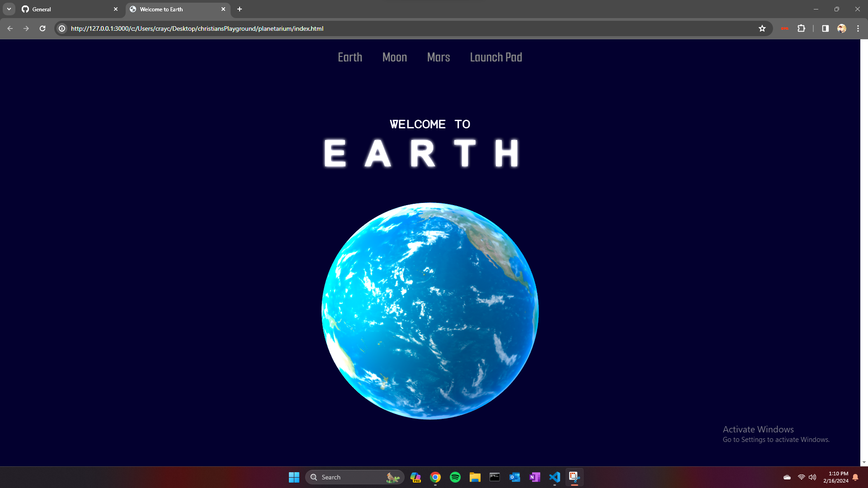This screenshot has height=488, width=868.
Task: Click the browser back button
Action: coord(10,28)
